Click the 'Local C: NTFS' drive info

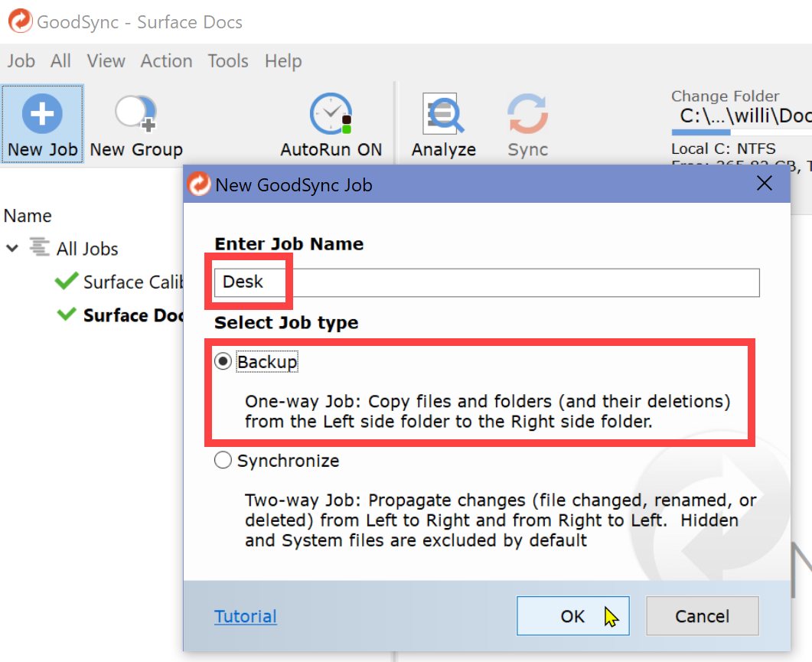(723, 148)
